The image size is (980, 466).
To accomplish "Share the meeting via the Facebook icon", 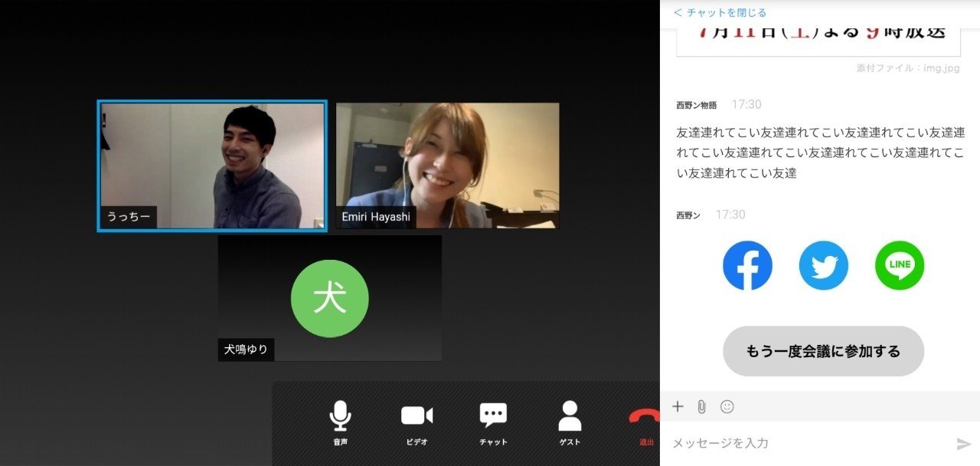I will pyautogui.click(x=747, y=265).
